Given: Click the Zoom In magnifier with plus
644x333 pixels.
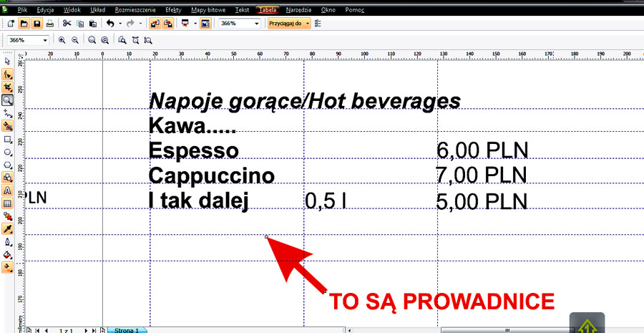Looking at the screenshot, I should [x=62, y=41].
